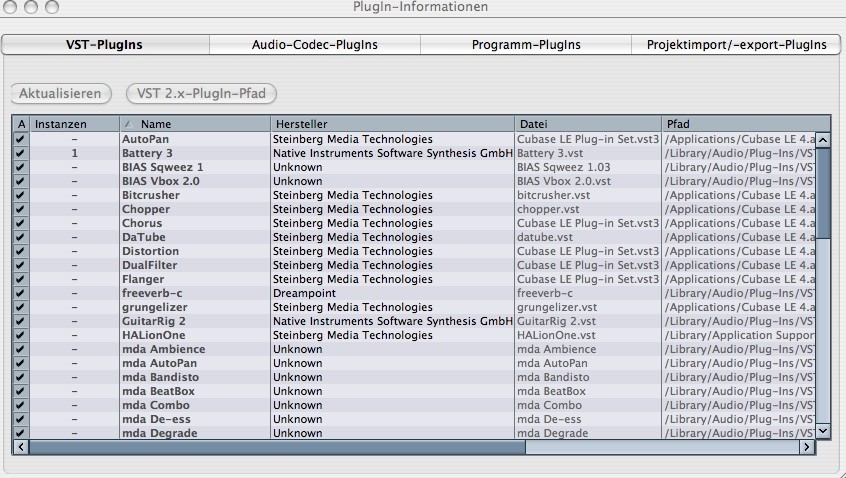Select the Distortion plugin name
The height and width of the screenshot is (478, 846).
click(151, 251)
